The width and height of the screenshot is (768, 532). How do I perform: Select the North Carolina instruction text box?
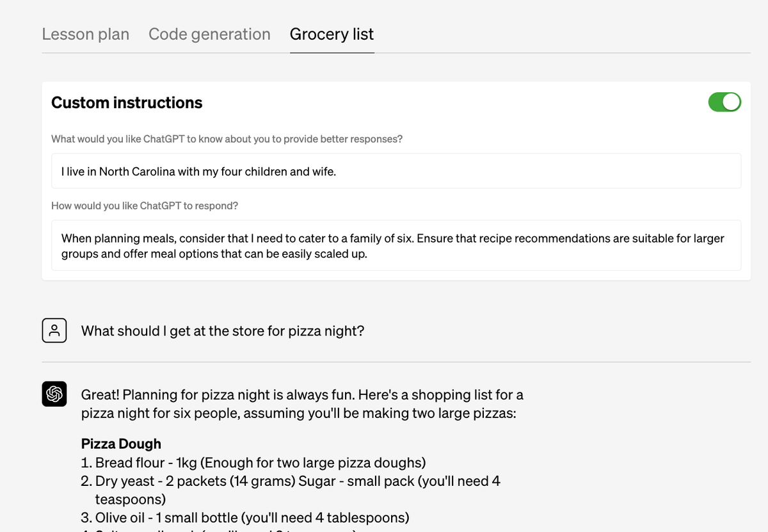(x=396, y=170)
